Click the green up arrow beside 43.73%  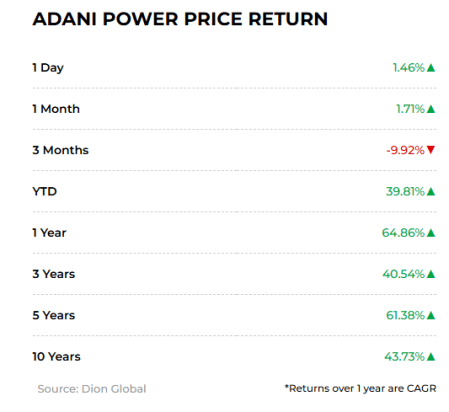click(x=431, y=357)
